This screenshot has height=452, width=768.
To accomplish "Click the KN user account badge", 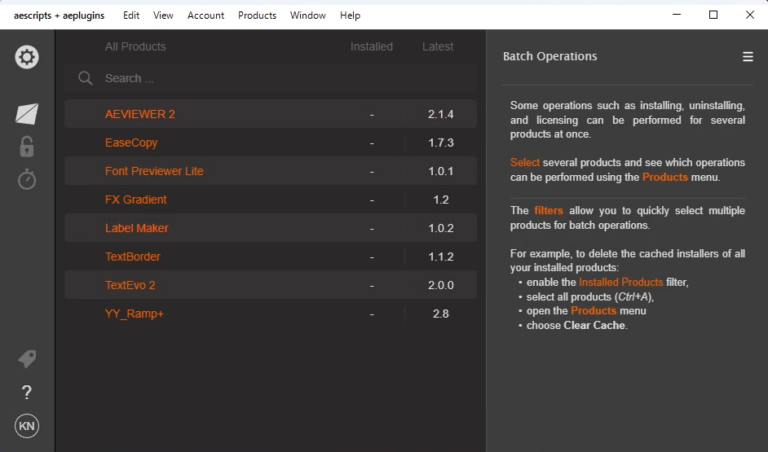I will coord(27,426).
